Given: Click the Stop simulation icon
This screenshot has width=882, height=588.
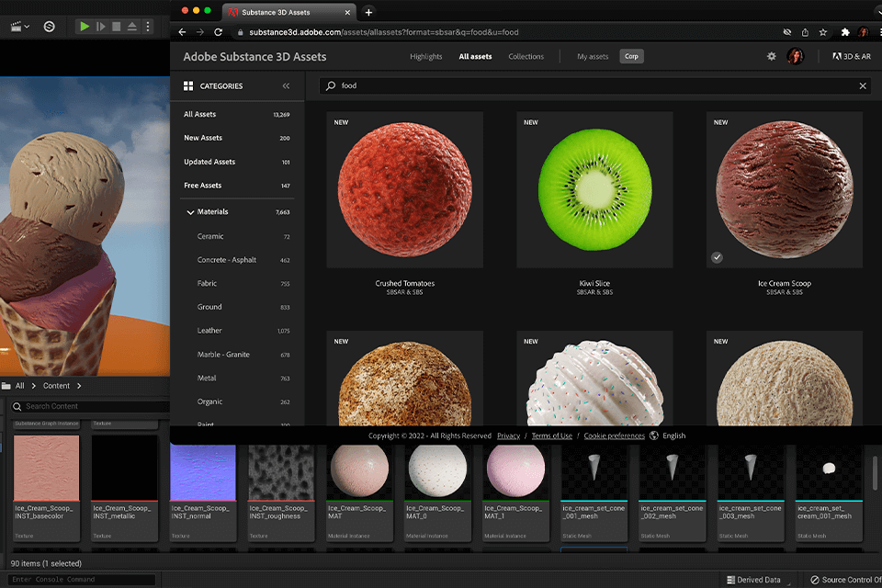Looking at the screenshot, I should [117, 26].
